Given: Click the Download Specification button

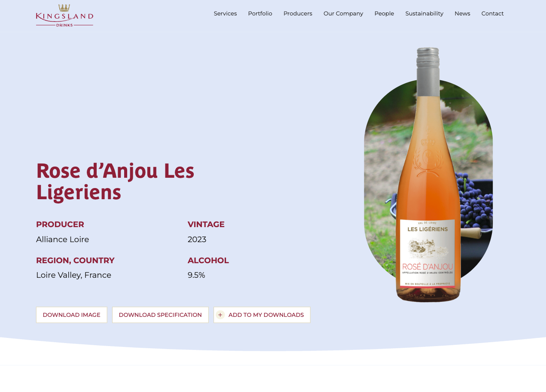Looking at the screenshot, I should click(160, 315).
